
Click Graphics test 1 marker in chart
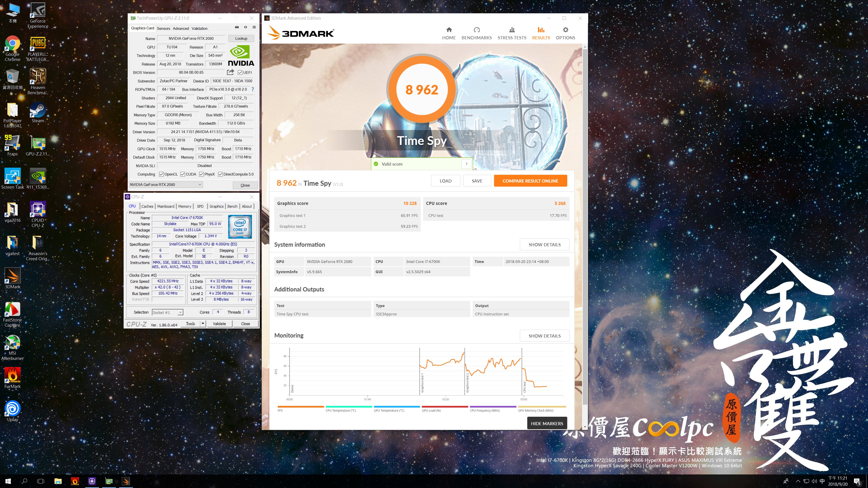pos(422,383)
